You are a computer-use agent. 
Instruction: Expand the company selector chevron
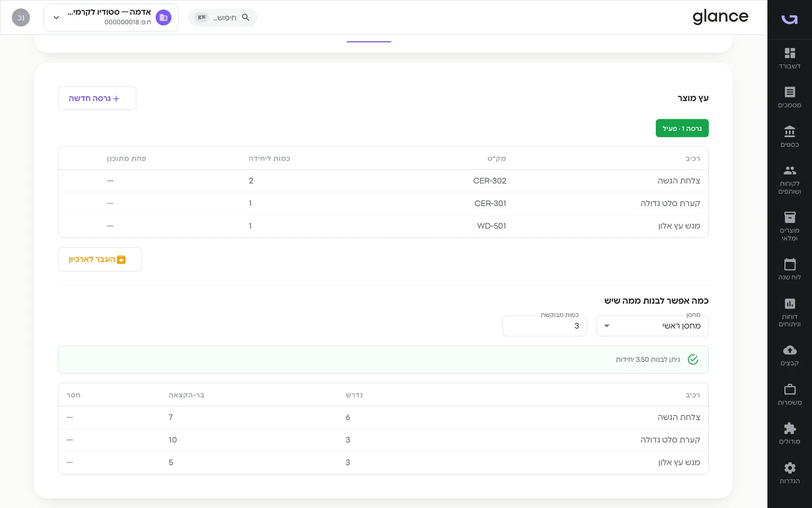point(56,18)
